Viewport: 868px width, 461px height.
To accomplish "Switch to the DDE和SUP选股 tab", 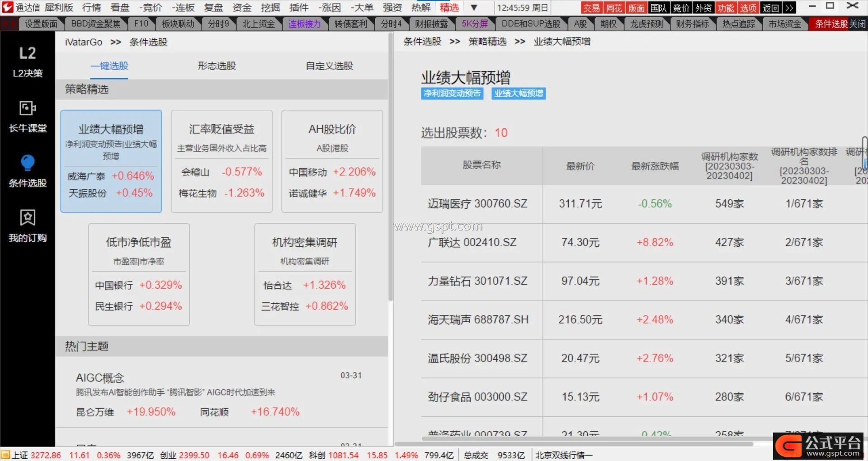I will point(531,24).
